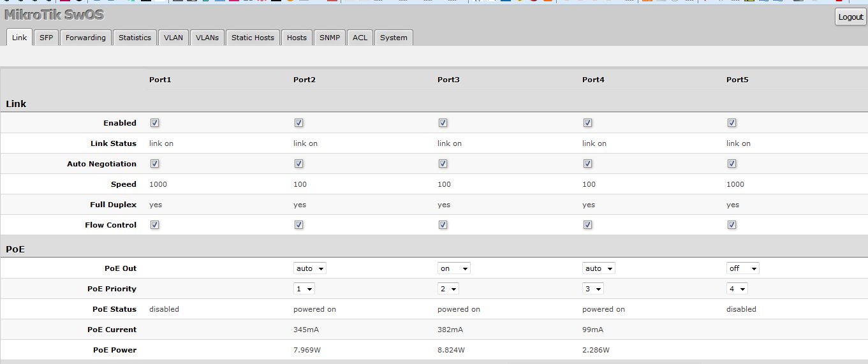
Task: Toggle Enabled checkbox for Port2
Action: tap(298, 122)
